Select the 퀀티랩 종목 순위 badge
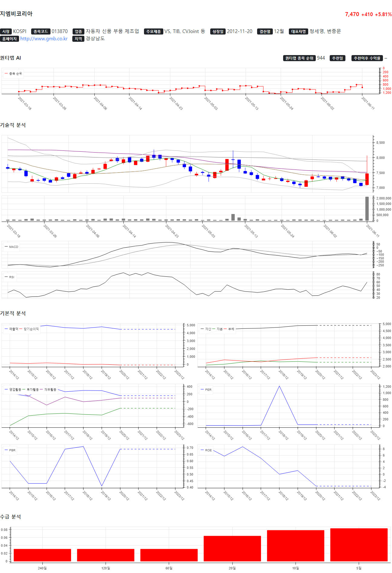The image size is (392, 573). pyautogui.click(x=299, y=58)
